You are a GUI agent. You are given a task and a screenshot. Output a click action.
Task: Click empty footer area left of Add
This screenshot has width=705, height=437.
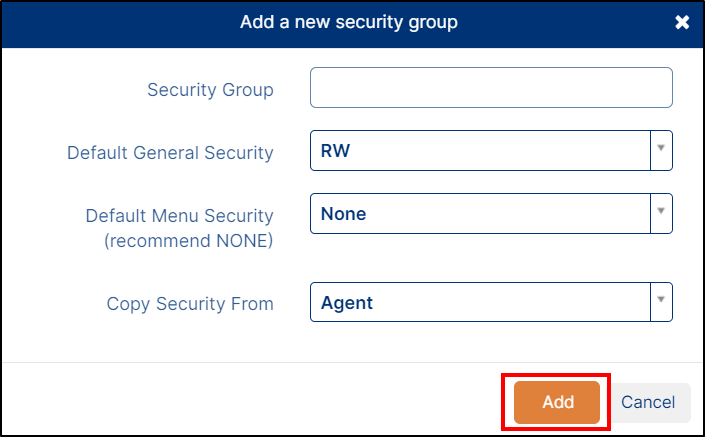pyautogui.click(x=250, y=402)
